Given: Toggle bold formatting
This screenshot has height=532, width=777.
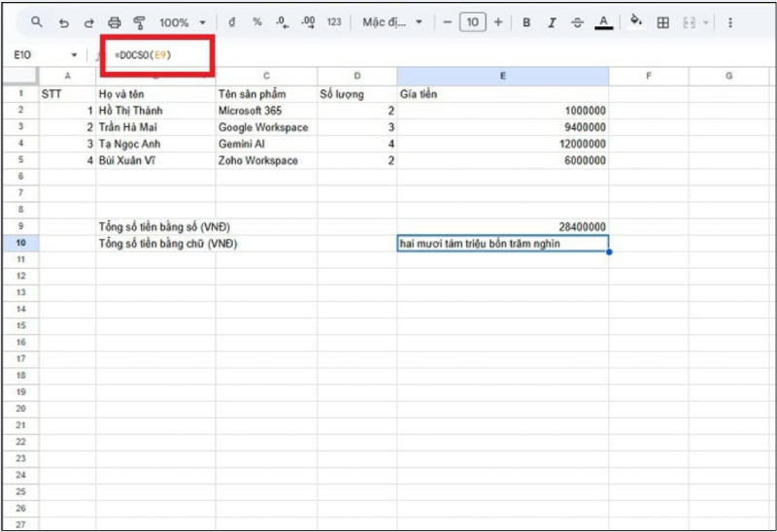Looking at the screenshot, I should (x=526, y=22).
